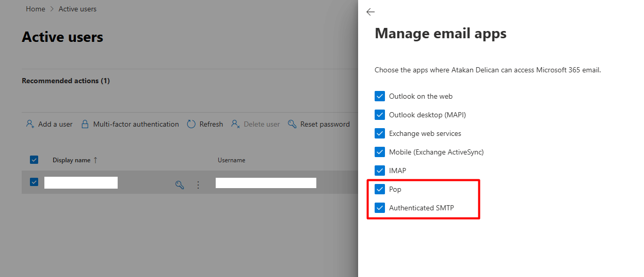Viewport: 644px width, 277px height.
Task: Click the Reset password key icon
Action: coord(292,124)
